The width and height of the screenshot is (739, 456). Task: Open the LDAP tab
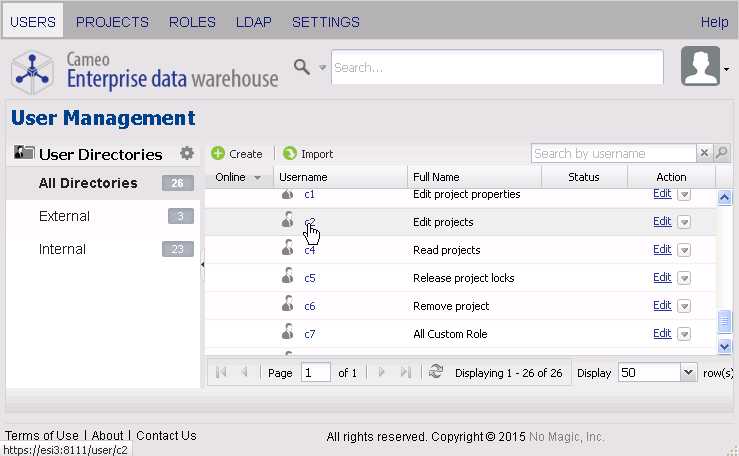click(x=254, y=22)
